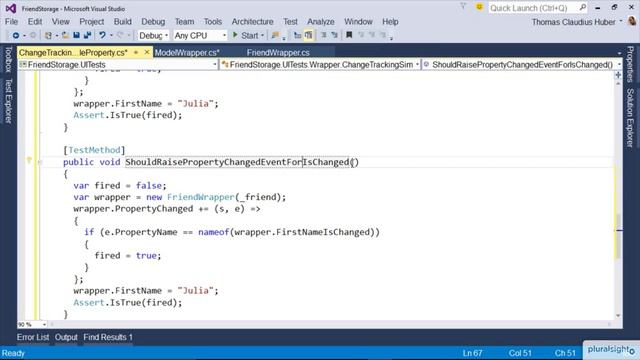Screen dimensions: 640x360
Task: Open the Debug configuration dropdown
Action: 153,36
